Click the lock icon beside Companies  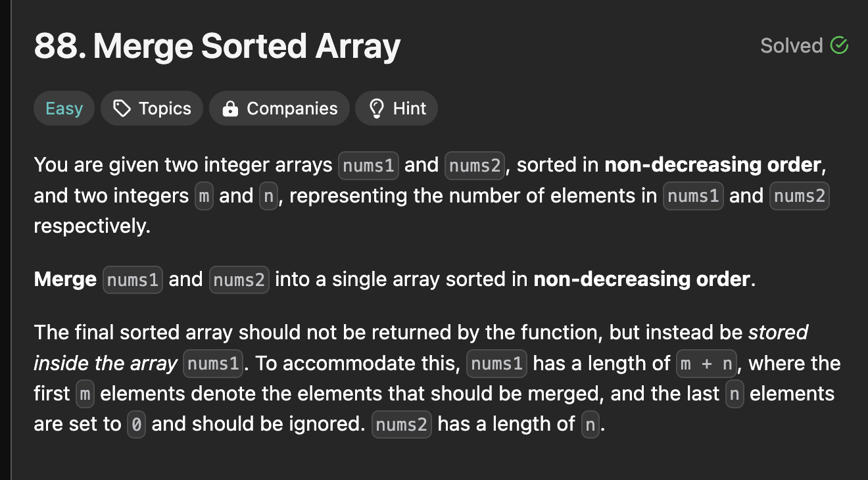(230, 108)
